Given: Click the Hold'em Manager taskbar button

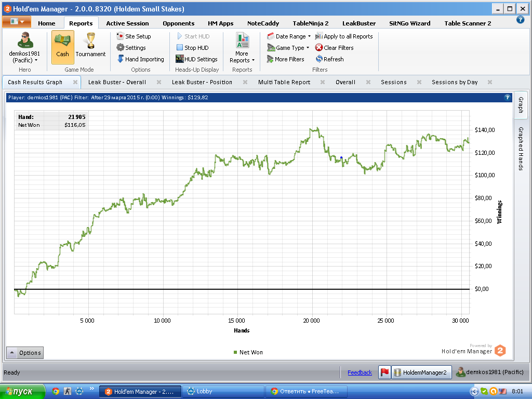Looking at the screenshot, I should pos(140,392).
